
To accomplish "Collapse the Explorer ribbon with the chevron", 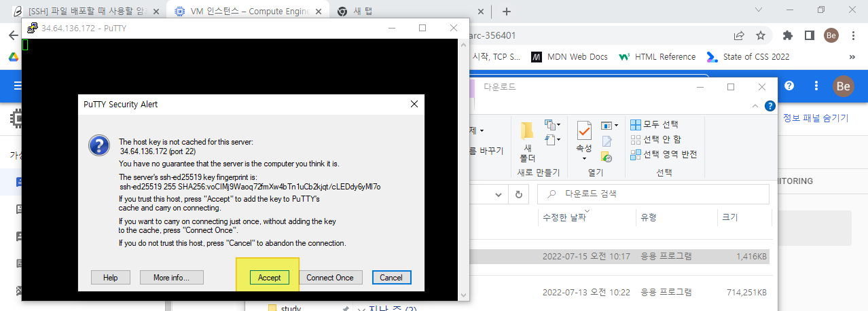I will 754,106.
